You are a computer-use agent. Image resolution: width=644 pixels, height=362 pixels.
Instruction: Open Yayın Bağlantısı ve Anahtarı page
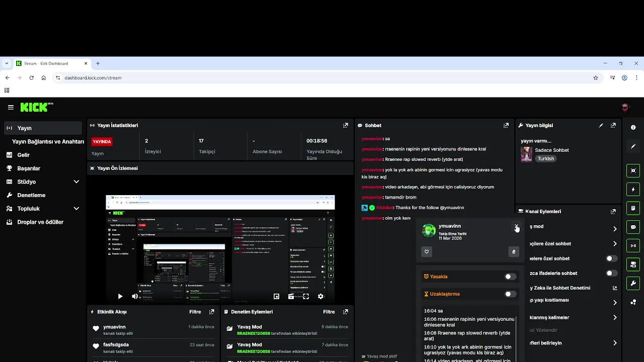(x=48, y=142)
